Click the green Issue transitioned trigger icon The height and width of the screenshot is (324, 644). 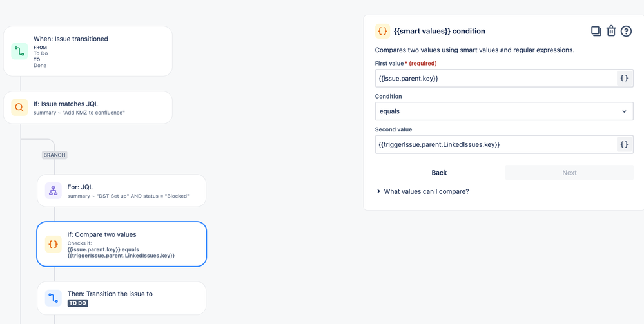(19, 51)
